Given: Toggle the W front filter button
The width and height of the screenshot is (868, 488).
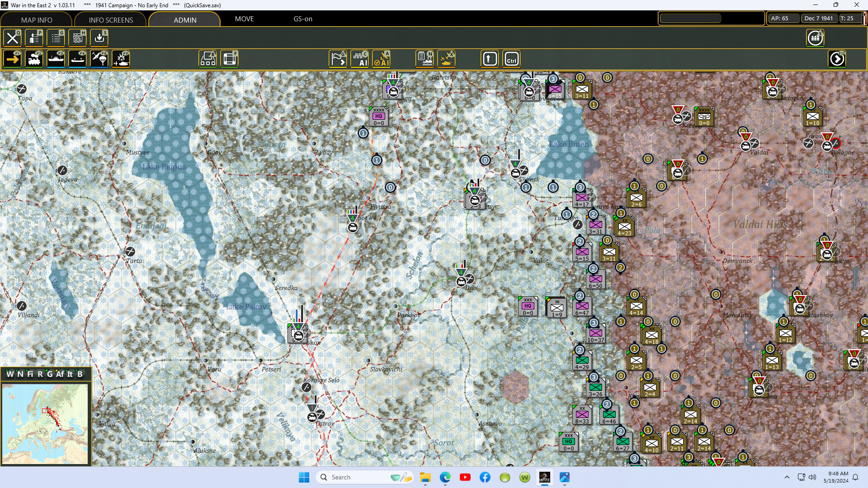Looking at the screenshot, I should coord(10,374).
